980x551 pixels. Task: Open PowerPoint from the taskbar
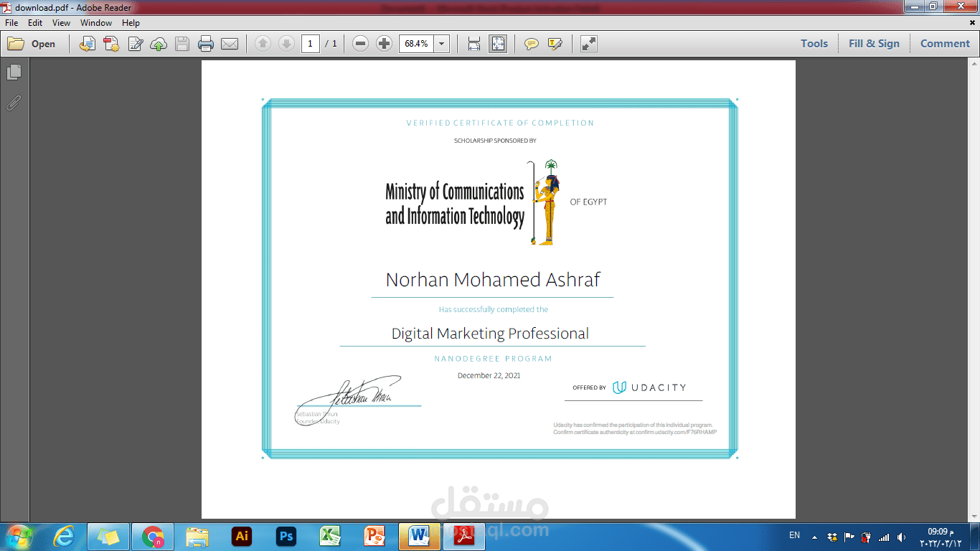374,536
